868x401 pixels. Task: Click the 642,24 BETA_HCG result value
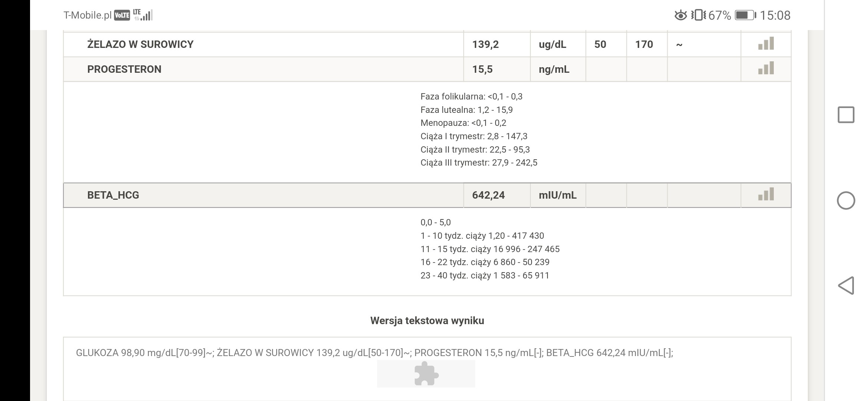pos(488,195)
